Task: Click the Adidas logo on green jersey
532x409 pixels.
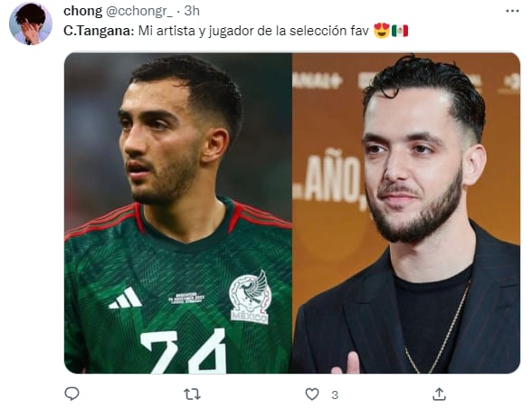Action: (x=125, y=298)
